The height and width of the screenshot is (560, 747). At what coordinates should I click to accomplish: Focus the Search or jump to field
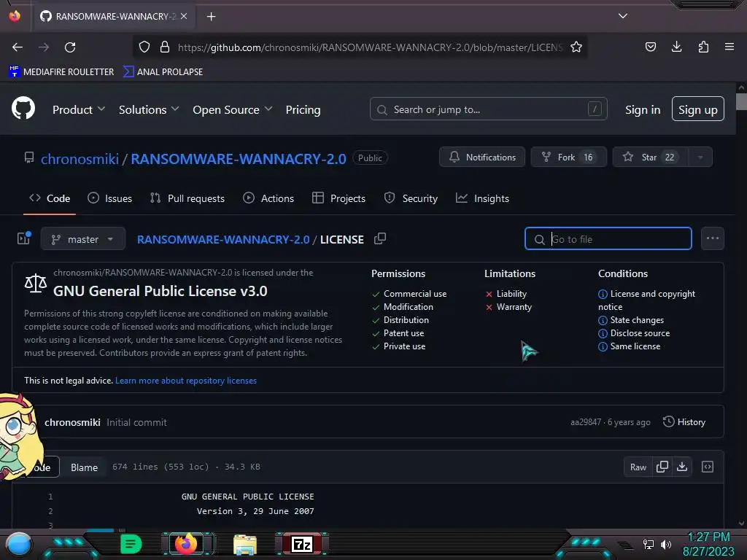coord(488,109)
